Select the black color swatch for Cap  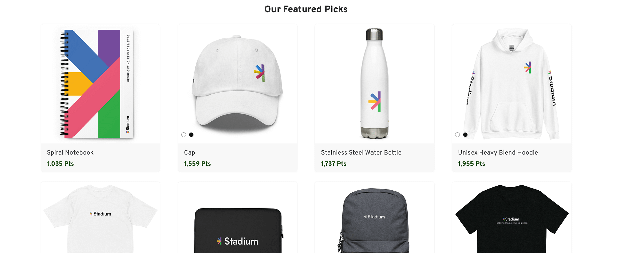[191, 135]
